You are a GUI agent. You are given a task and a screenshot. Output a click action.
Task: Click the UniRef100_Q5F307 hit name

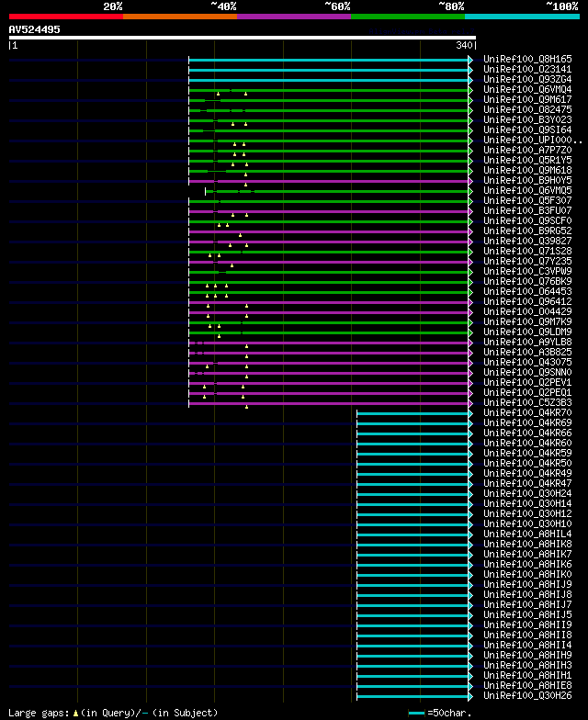tap(527, 200)
